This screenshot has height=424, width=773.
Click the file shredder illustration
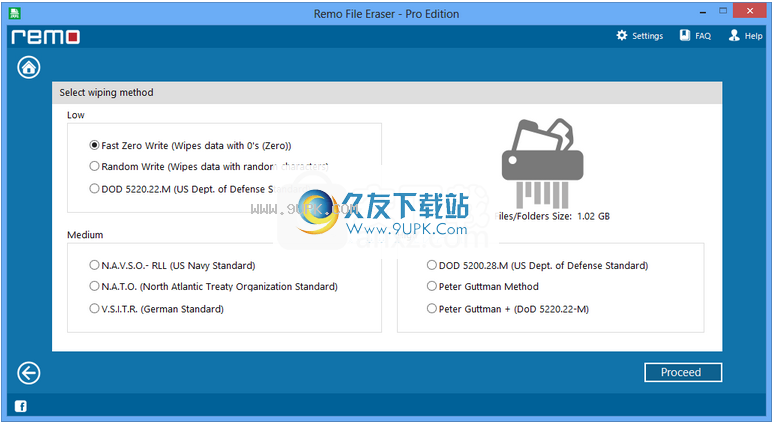(x=542, y=163)
